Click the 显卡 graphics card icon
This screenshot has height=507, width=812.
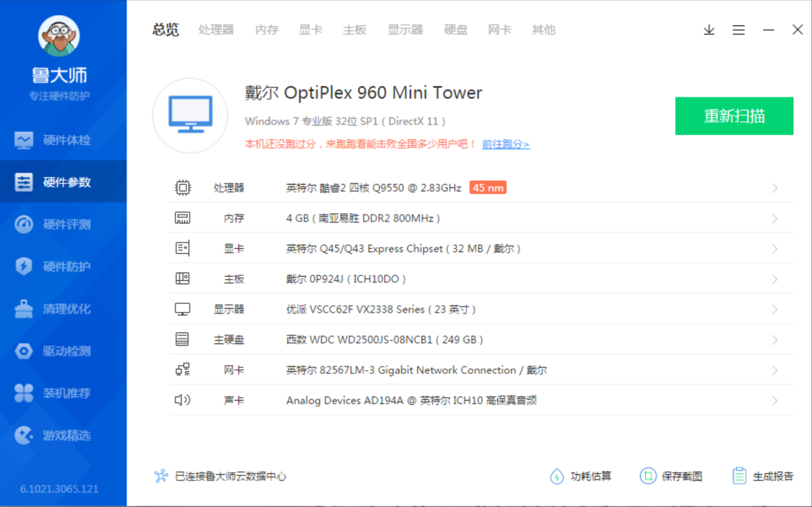pyautogui.click(x=183, y=248)
